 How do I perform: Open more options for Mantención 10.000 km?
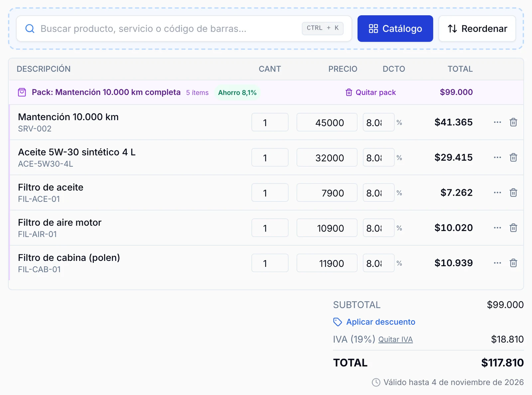(497, 122)
